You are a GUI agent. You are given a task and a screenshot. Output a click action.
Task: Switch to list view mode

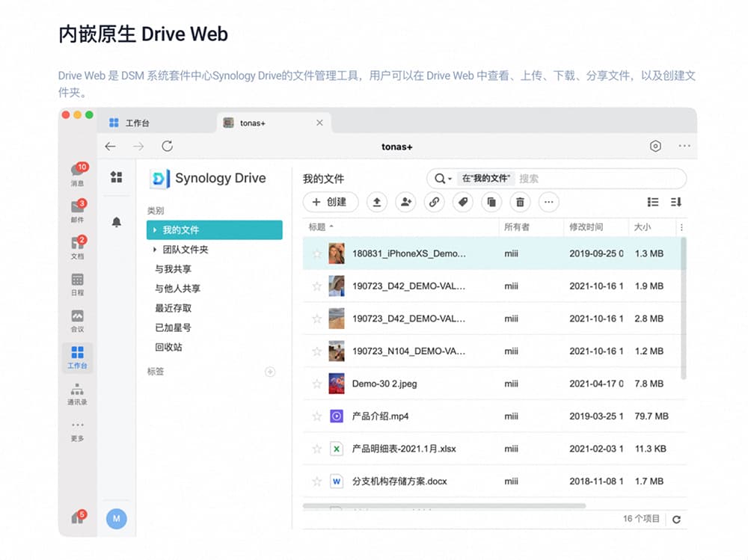pyautogui.click(x=652, y=203)
